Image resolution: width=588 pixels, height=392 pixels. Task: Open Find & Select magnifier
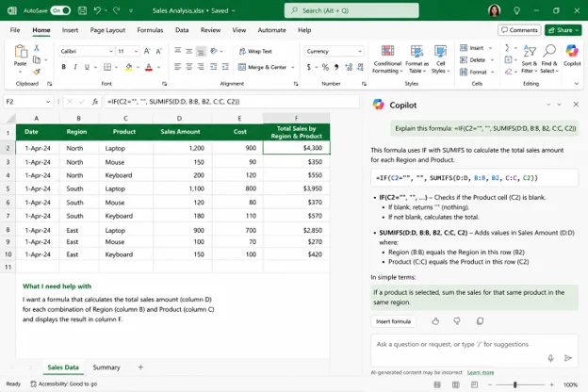tap(549, 58)
